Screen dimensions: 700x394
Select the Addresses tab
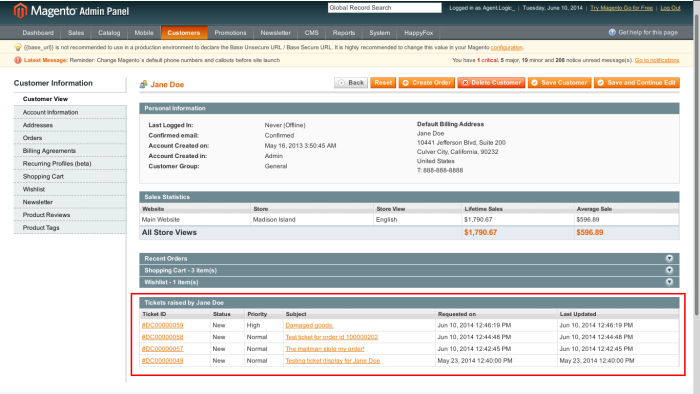click(70, 125)
